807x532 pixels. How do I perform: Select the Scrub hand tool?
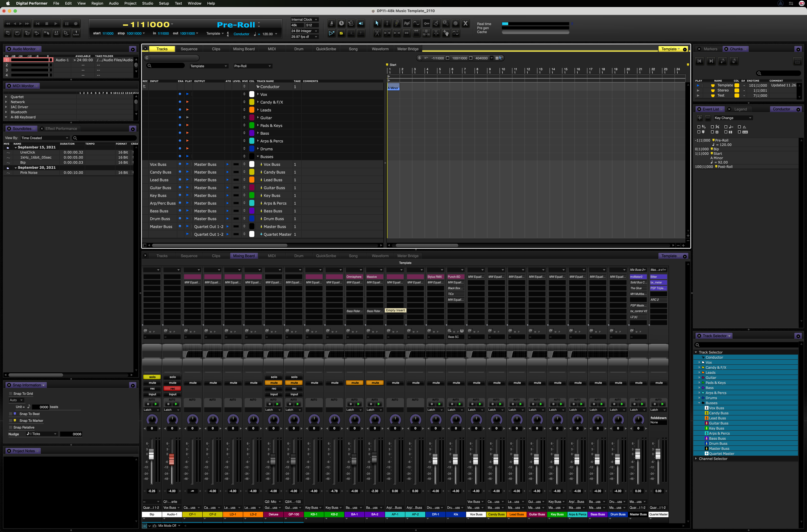coord(446,33)
